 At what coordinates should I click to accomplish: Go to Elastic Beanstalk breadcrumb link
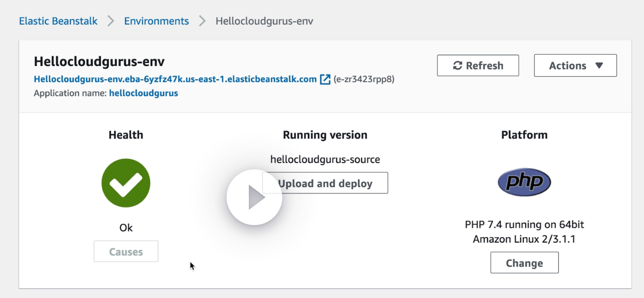tap(58, 21)
